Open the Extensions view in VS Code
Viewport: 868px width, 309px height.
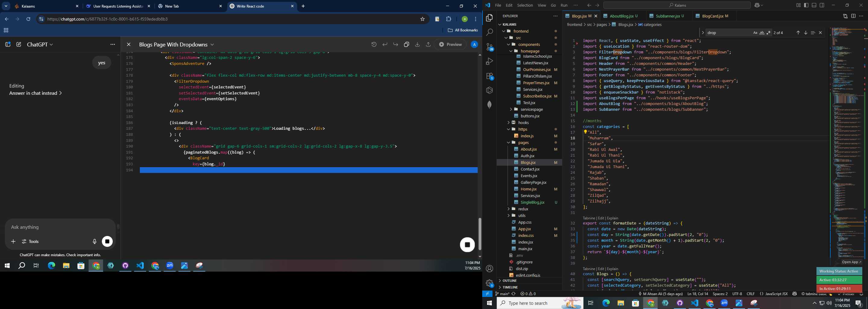489,76
